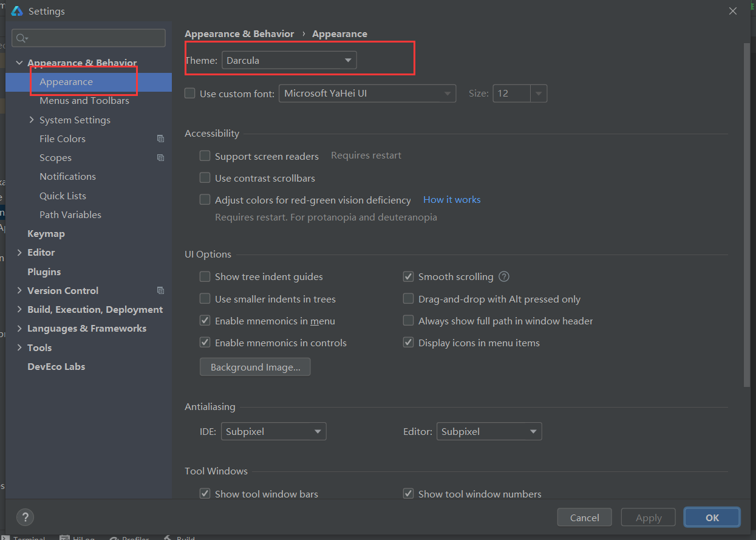Image resolution: width=756 pixels, height=540 pixels.
Task: Click the project-level icon beside Version Control
Action: pyautogui.click(x=160, y=290)
